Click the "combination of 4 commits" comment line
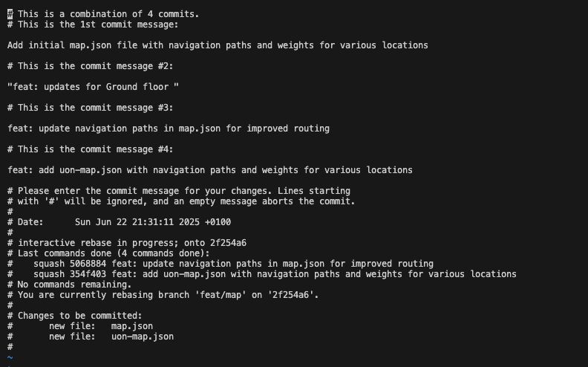Viewport: 588px width, 367px height. pyautogui.click(x=104, y=14)
